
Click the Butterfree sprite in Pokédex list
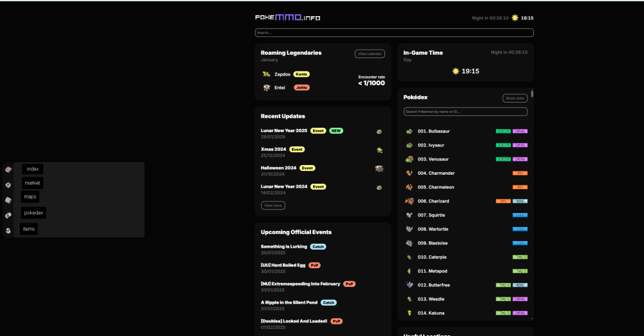pos(409,284)
